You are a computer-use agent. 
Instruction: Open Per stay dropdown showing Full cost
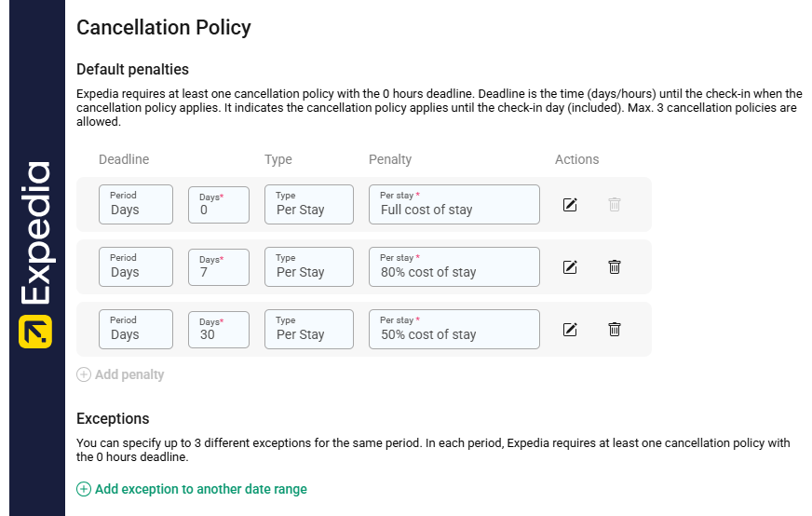454,204
